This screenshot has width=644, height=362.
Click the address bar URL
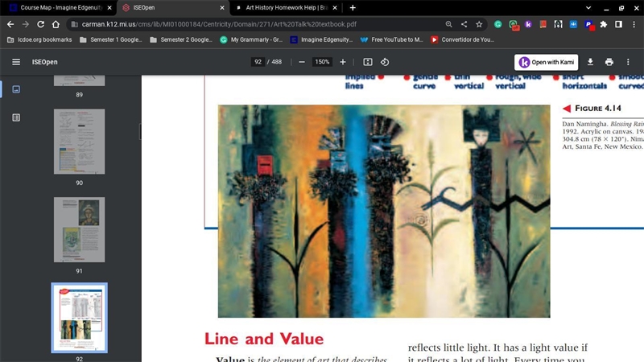click(x=219, y=24)
